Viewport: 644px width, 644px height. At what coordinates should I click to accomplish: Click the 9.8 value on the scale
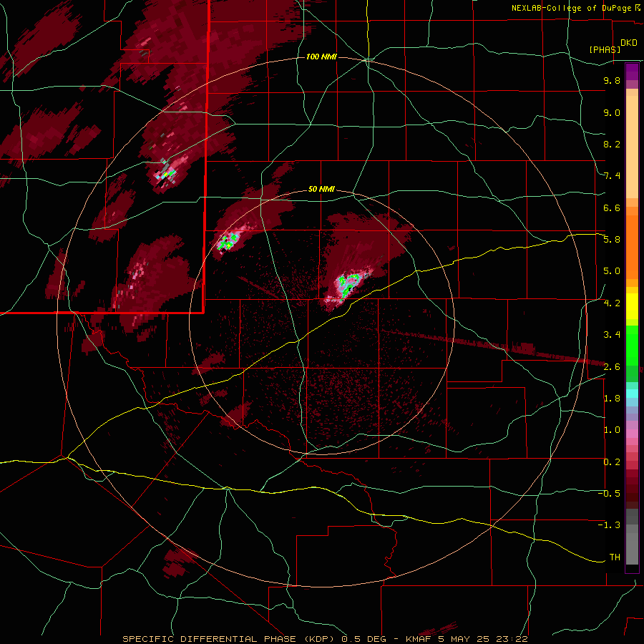point(612,80)
